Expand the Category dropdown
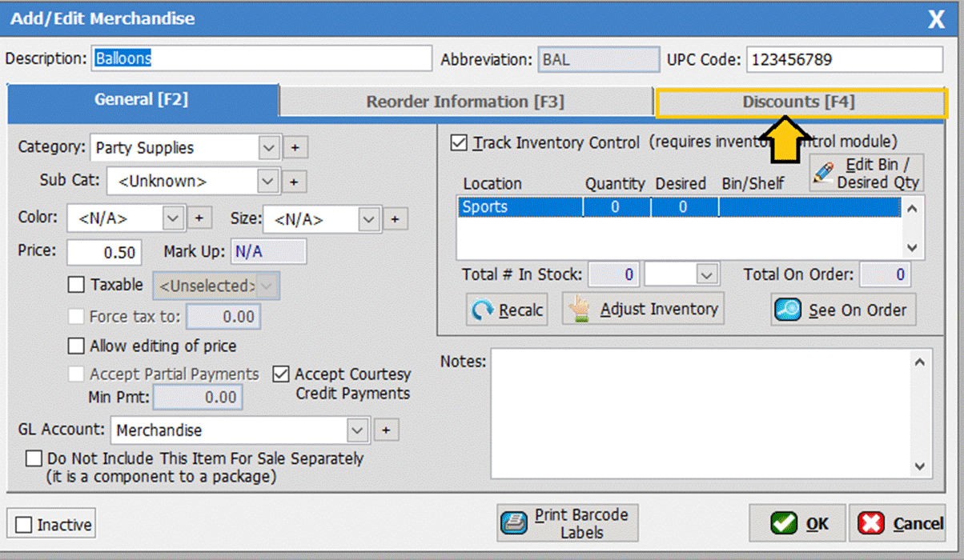Screen dimensions: 964x560 [269, 148]
